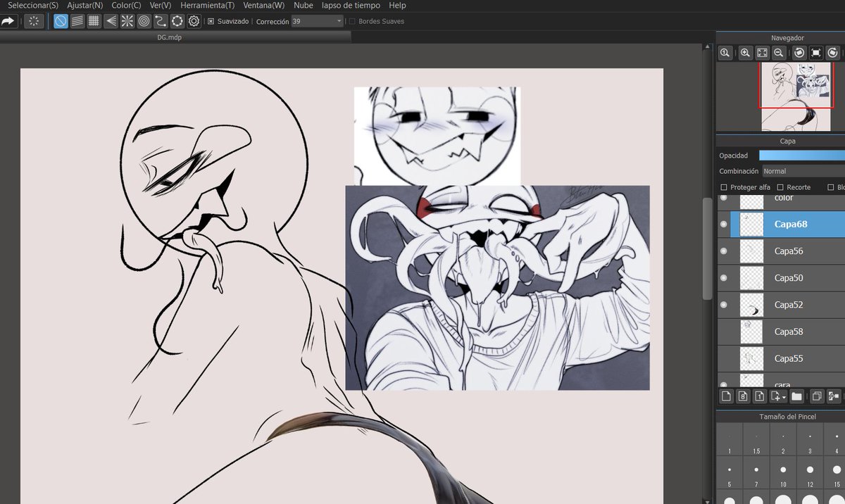Open the lapso de tiempo menu
Screen dimensions: 845x504
(351, 5)
